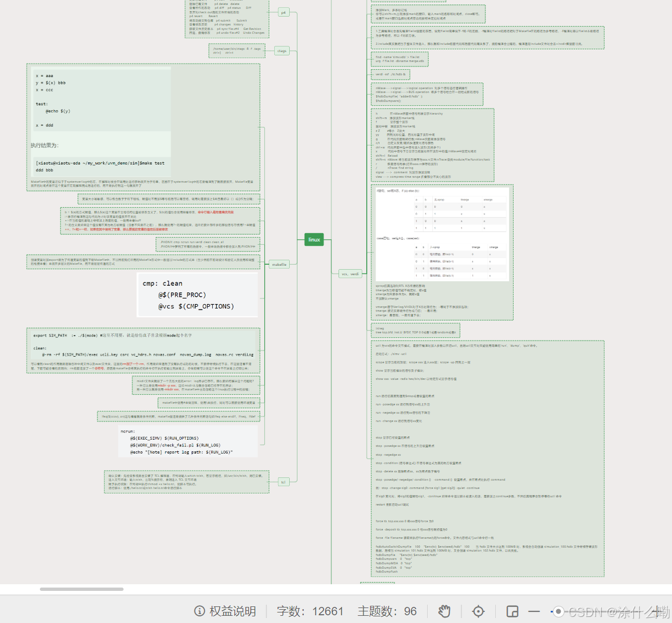
Task: Click the 字数 word count indicator
Action: pos(311,611)
